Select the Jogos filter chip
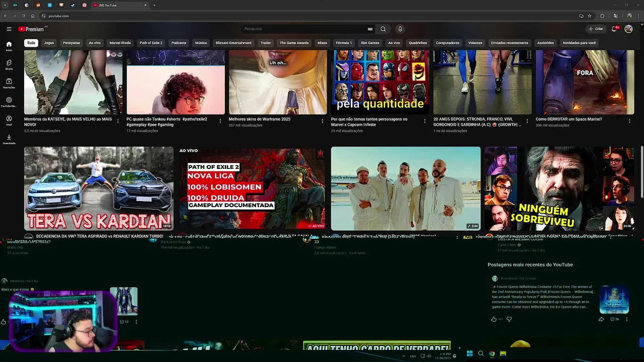Image resolution: width=644 pixels, height=362 pixels. (49, 43)
